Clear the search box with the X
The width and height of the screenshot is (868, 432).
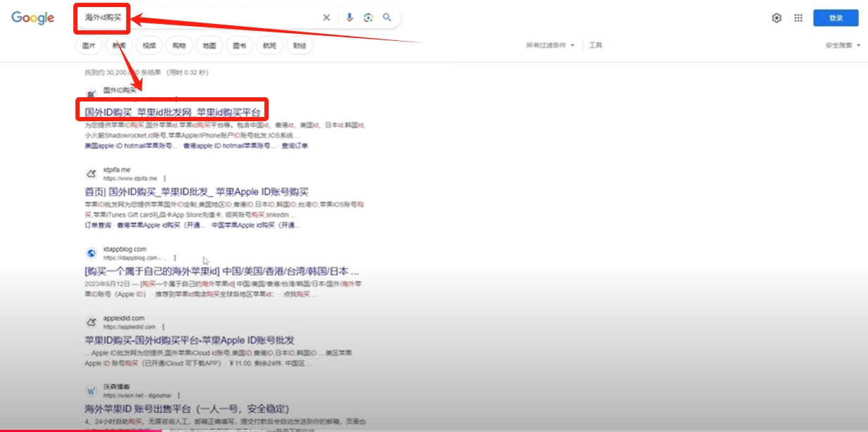coord(326,18)
